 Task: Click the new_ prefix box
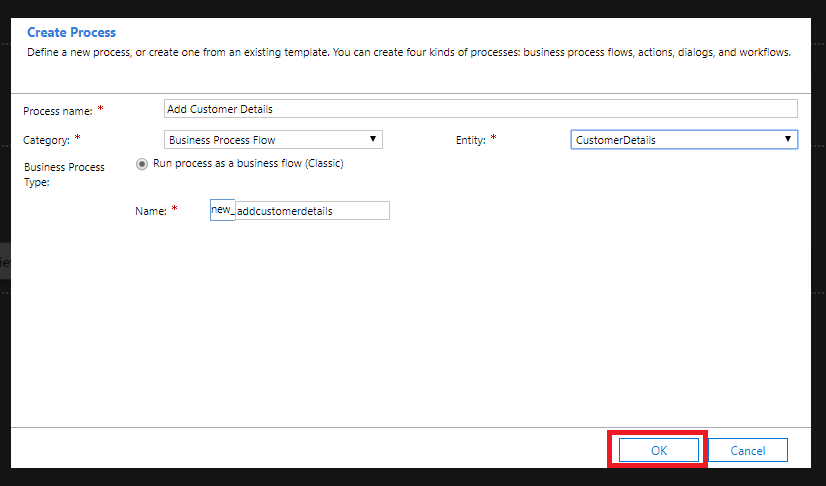[x=222, y=210]
